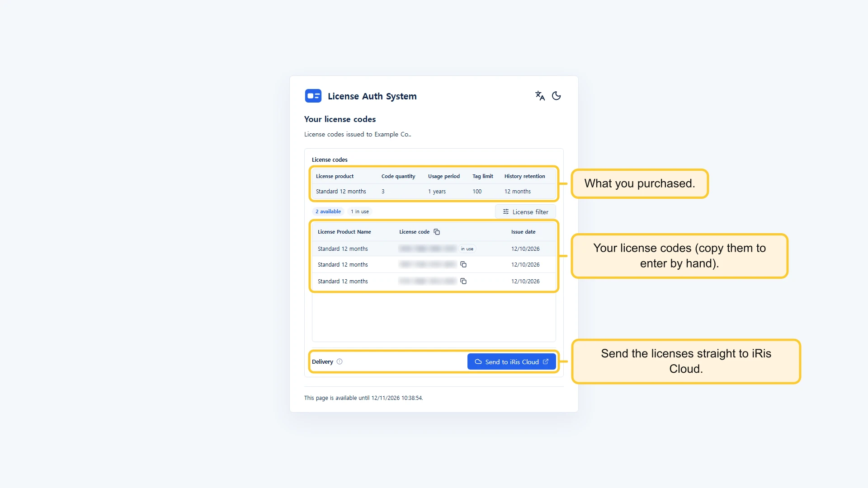868x488 pixels.
Task: Copy the third row's license code
Action: (463, 281)
